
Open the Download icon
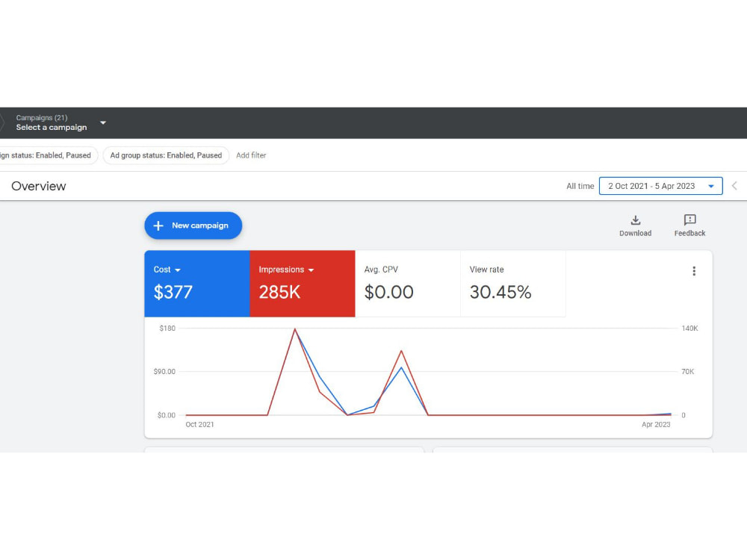(635, 220)
